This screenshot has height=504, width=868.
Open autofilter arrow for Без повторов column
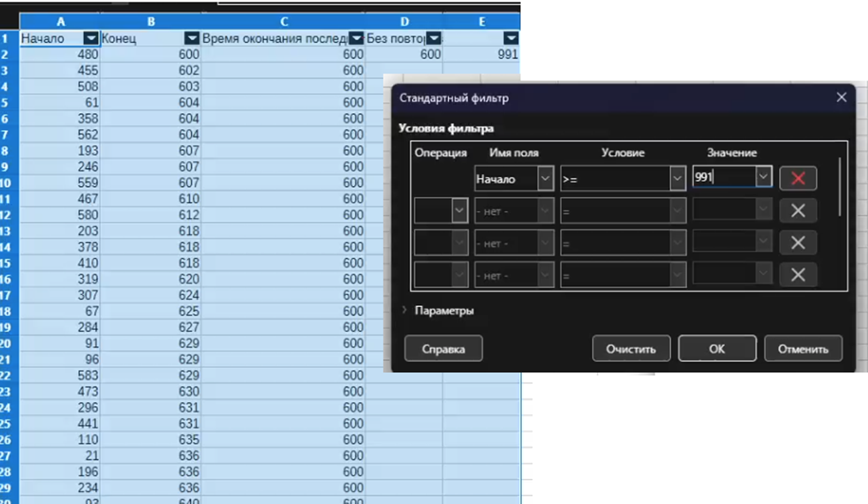(x=434, y=39)
